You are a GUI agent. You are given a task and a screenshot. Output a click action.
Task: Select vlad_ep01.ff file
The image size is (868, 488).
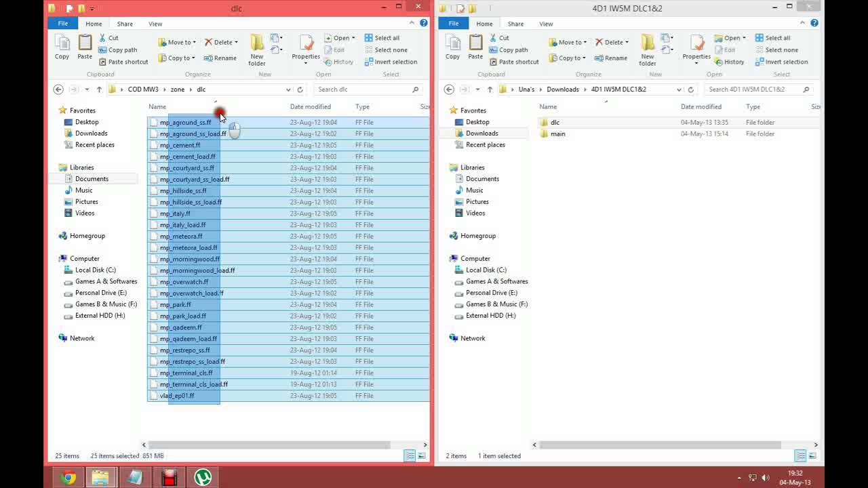point(177,396)
